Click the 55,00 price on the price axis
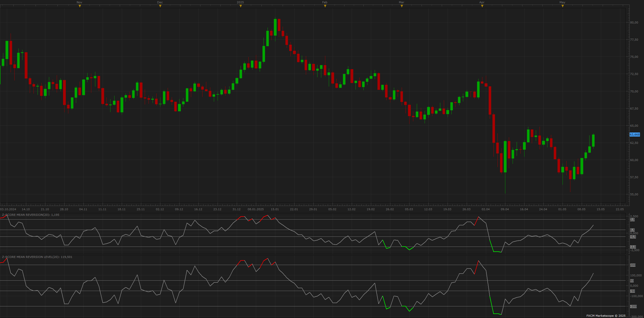 click(634, 194)
